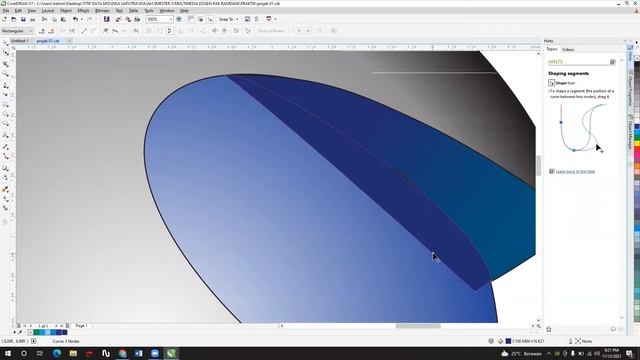Image resolution: width=640 pixels, height=360 pixels.
Task: Click the Paste icon
Action: (x=64, y=19)
